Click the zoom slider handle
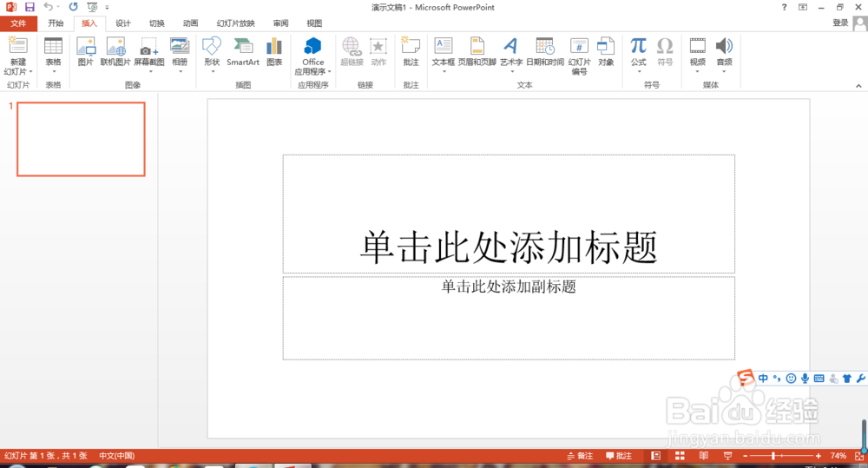The width and height of the screenshot is (868, 468). click(773, 456)
